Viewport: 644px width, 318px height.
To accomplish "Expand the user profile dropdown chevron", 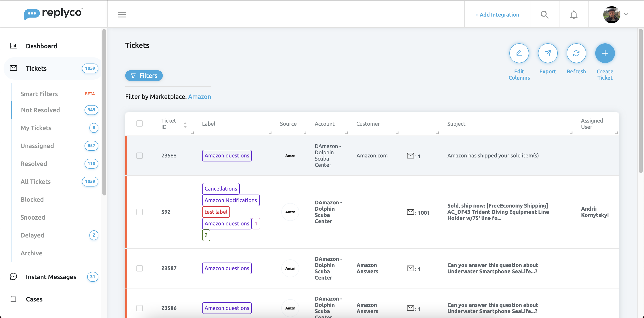I will click(626, 14).
